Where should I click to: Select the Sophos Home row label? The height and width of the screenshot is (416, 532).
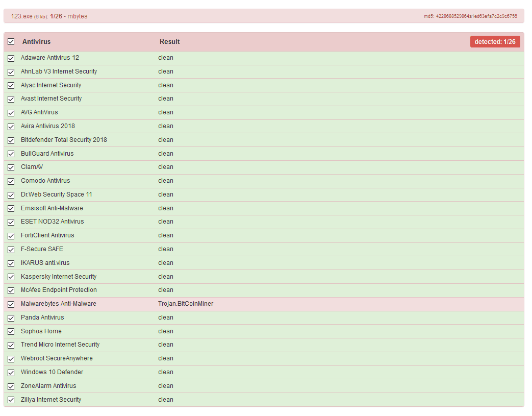point(41,331)
